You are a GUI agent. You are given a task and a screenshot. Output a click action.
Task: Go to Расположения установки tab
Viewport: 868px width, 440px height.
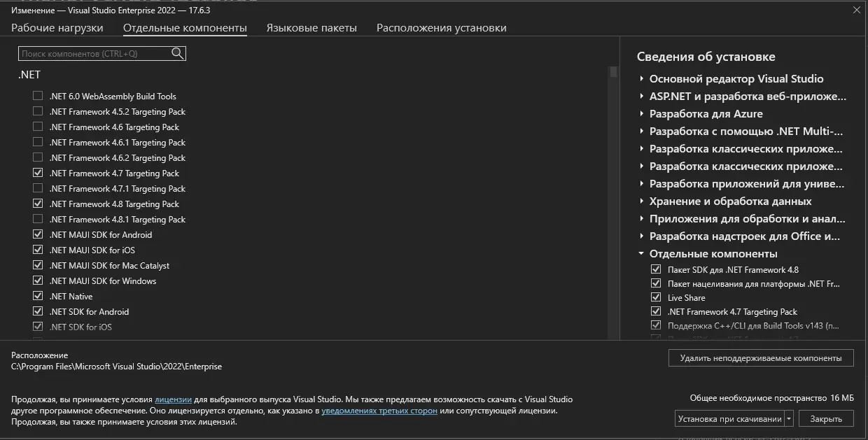[x=441, y=28]
